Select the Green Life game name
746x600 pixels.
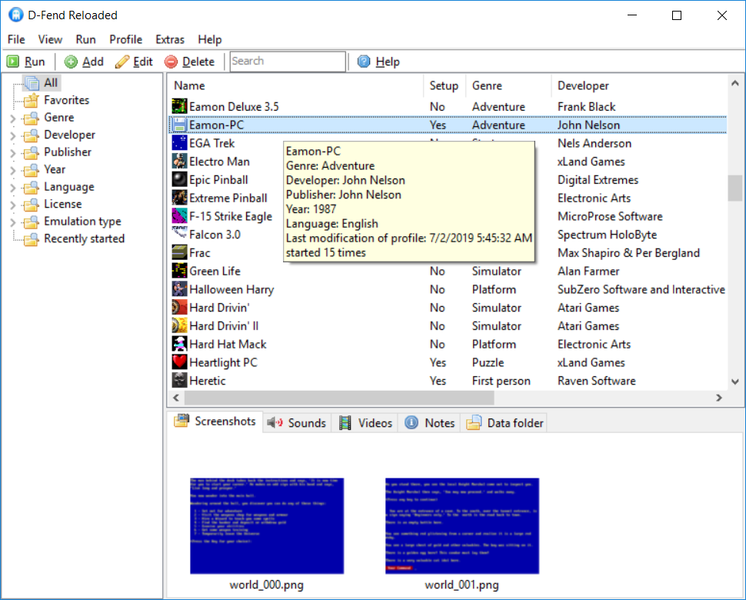(x=215, y=271)
